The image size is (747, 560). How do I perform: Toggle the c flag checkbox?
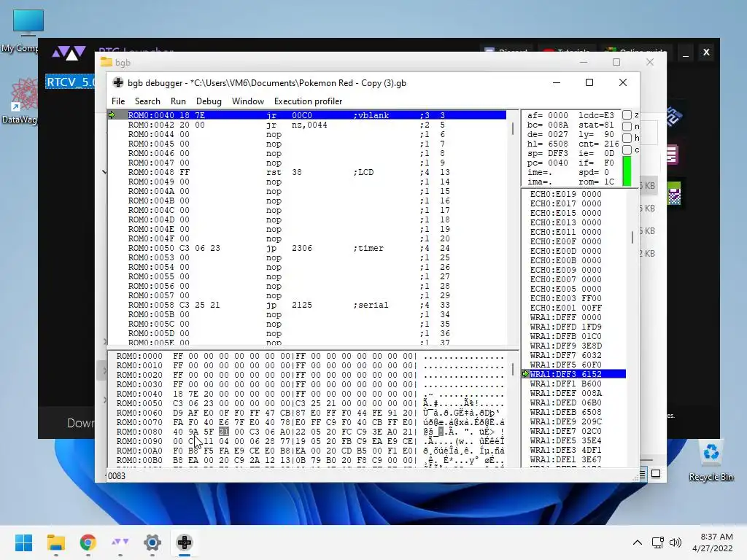(x=627, y=149)
